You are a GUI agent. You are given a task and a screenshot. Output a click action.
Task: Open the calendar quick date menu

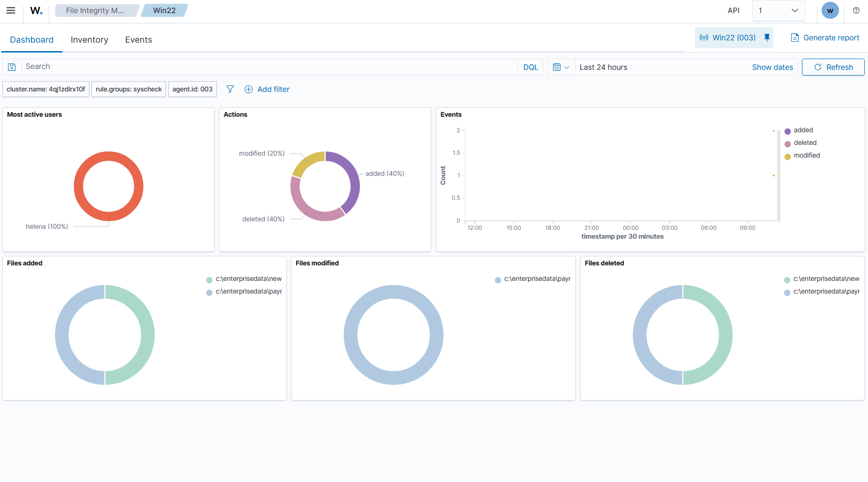561,67
